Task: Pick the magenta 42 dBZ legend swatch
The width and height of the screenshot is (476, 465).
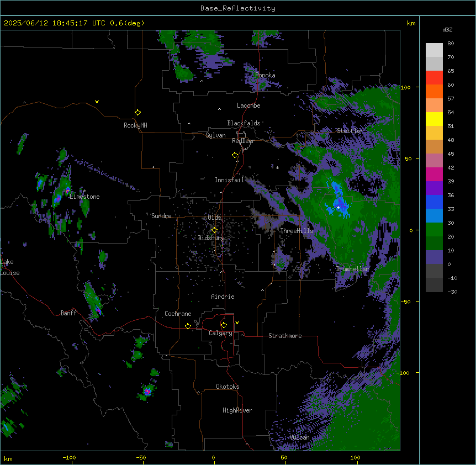Action: (x=434, y=174)
